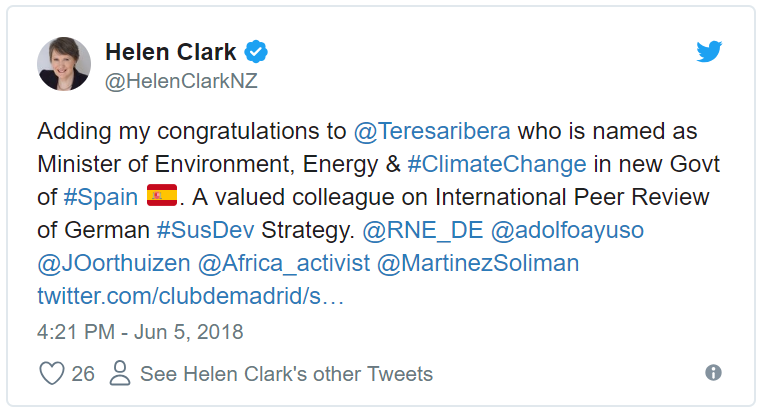Open the @MartinezSoliman mention
Image resolution: width=763 pixels, height=414 pixels.
(481, 263)
